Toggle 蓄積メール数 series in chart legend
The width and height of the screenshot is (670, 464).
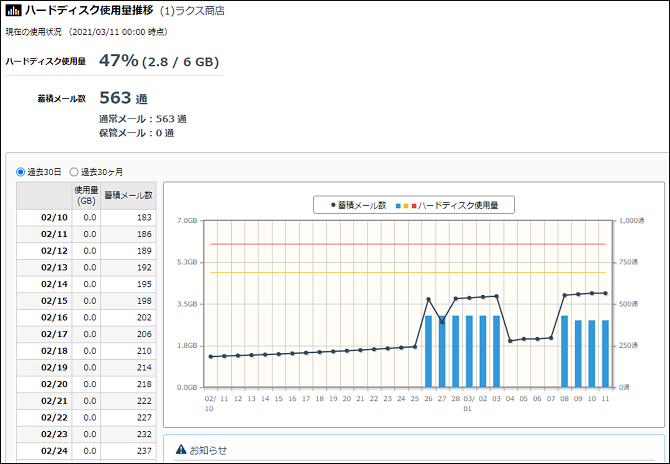[359, 206]
